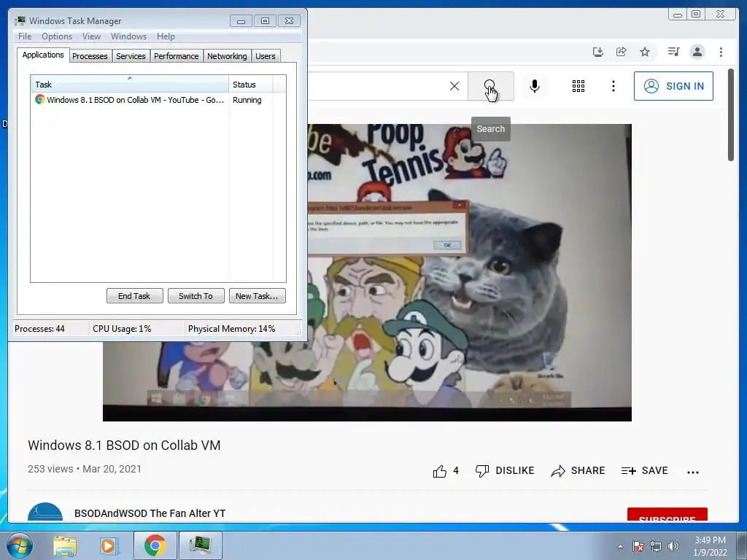Open YouTube settings three-dot menu
Image resolution: width=747 pixels, height=560 pixels.
coord(613,86)
